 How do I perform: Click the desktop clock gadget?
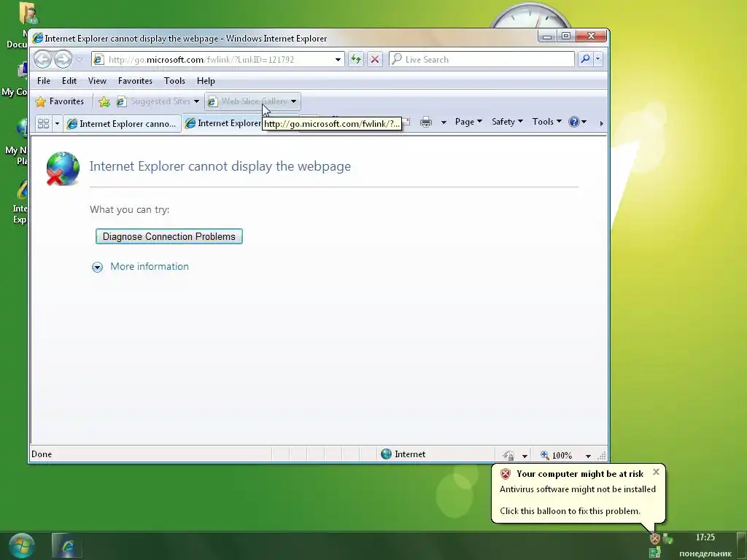click(530, 15)
